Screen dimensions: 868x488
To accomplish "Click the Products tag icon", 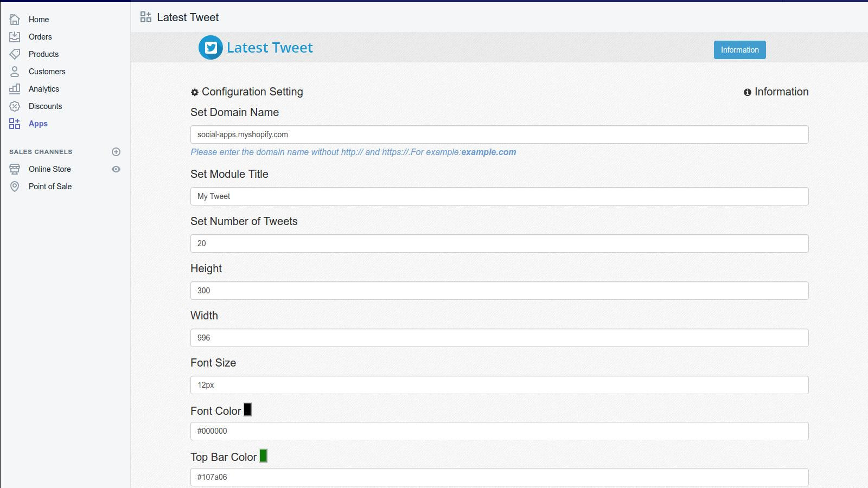I will (x=15, y=54).
